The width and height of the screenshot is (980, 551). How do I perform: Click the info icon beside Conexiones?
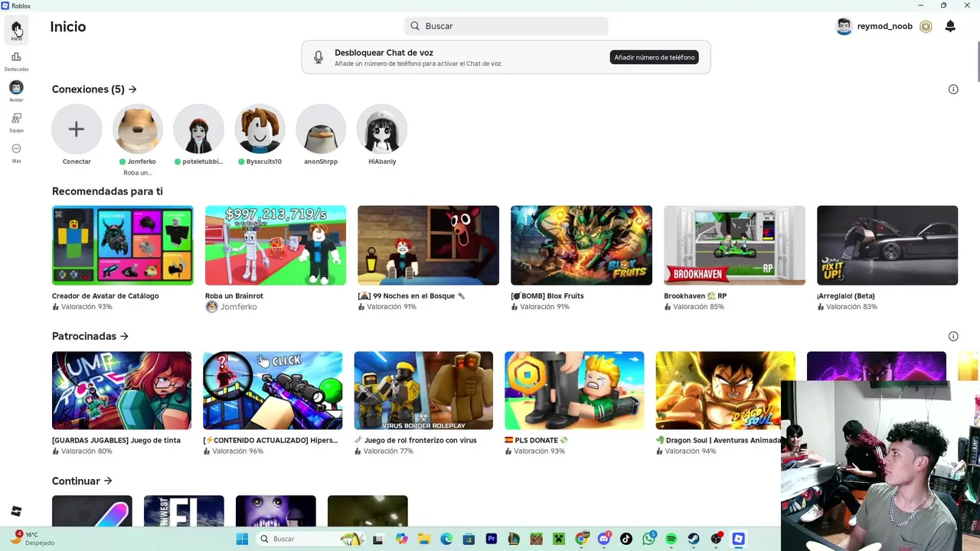coord(953,90)
